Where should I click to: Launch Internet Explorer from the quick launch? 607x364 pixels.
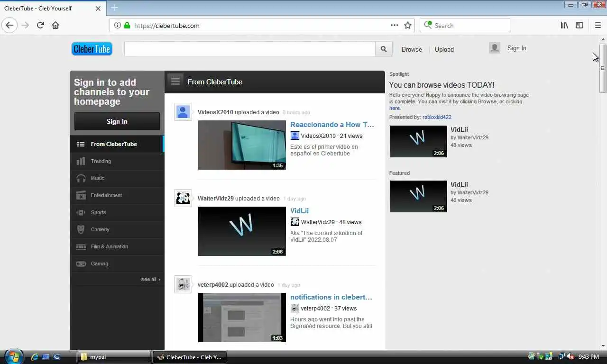tap(34, 357)
